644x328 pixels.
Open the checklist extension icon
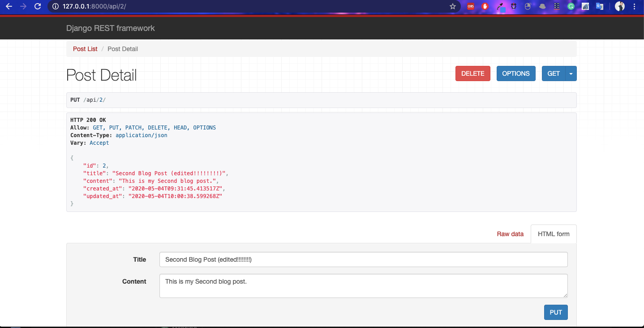pos(557,6)
